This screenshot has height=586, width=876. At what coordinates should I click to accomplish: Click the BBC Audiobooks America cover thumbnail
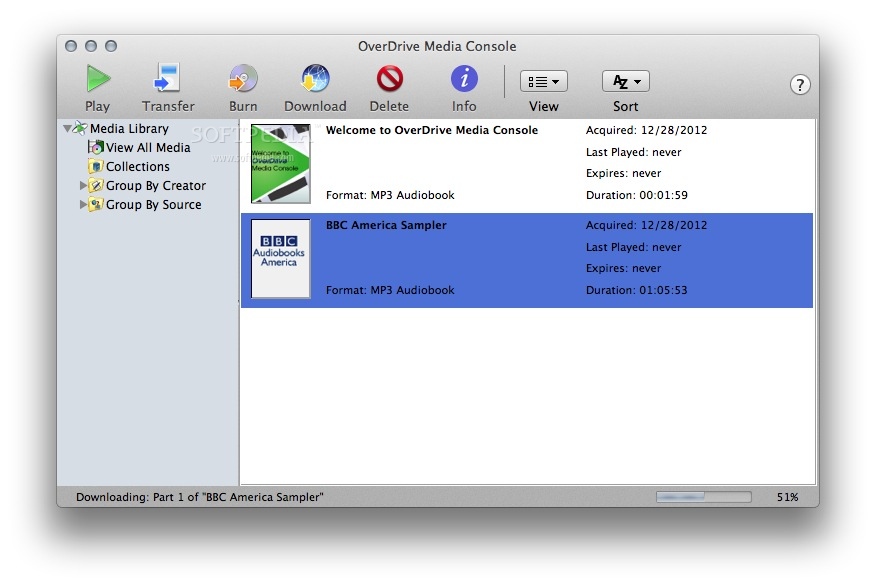[280, 258]
